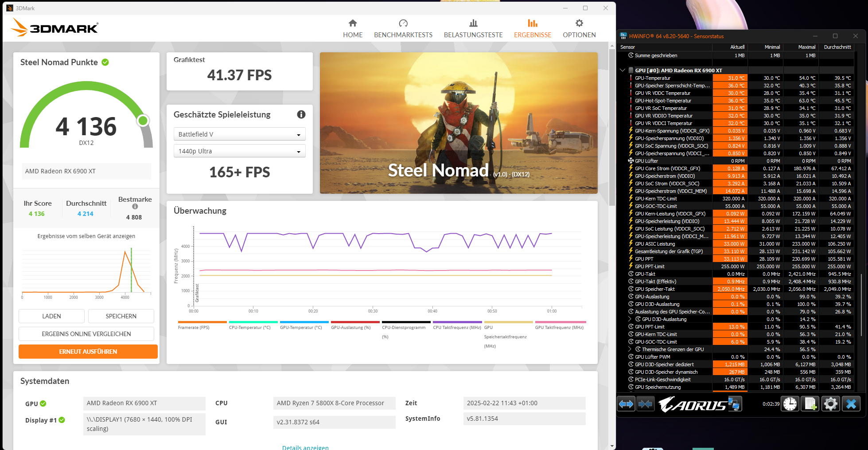Click the green checkmark beside GPU in Systemdaten
Screen dimensions: 868x450
point(43,403)
